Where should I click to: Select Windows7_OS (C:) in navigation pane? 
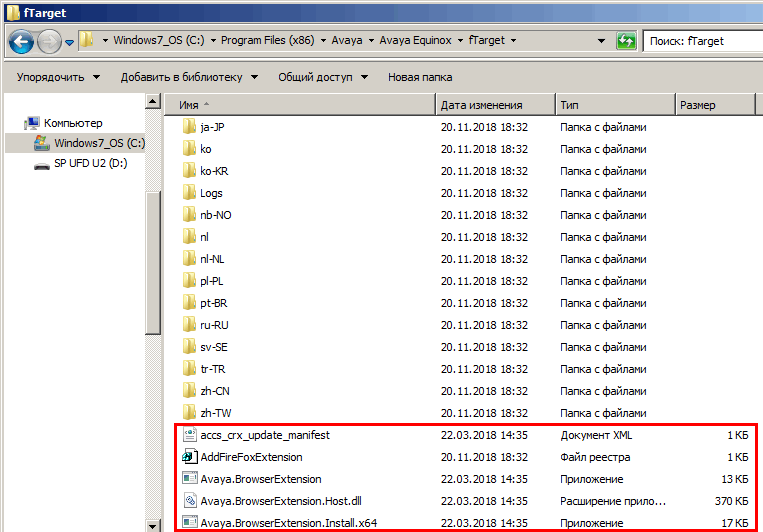tap(98, 143)
